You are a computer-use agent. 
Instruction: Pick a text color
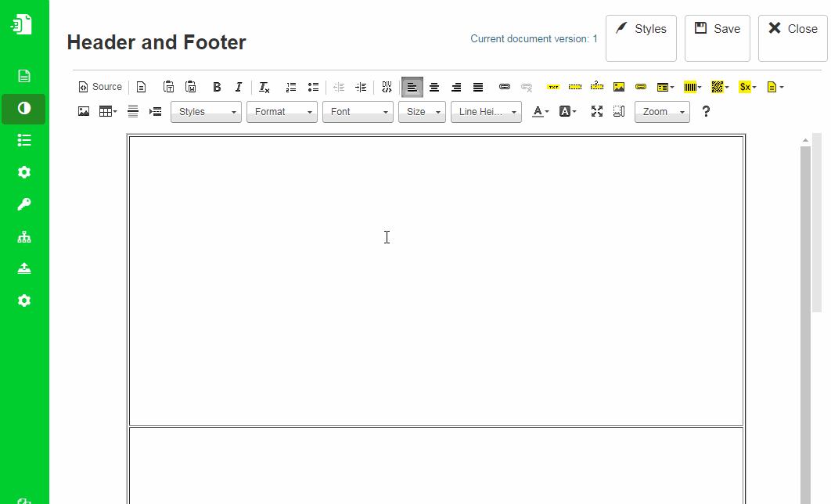coord(540,112)
